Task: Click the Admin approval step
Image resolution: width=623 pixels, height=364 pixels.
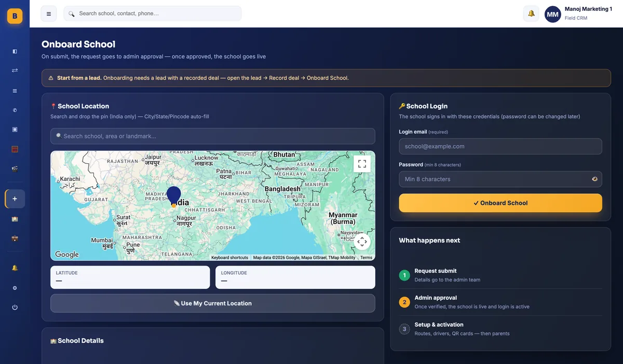Action: point(500,302)
